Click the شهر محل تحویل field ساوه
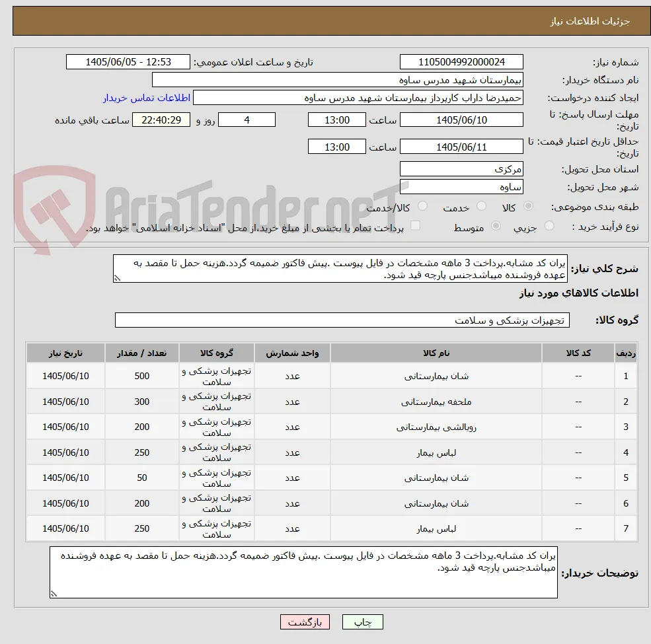This screenshot has height=644, width=651. click(x=461, y=187)
